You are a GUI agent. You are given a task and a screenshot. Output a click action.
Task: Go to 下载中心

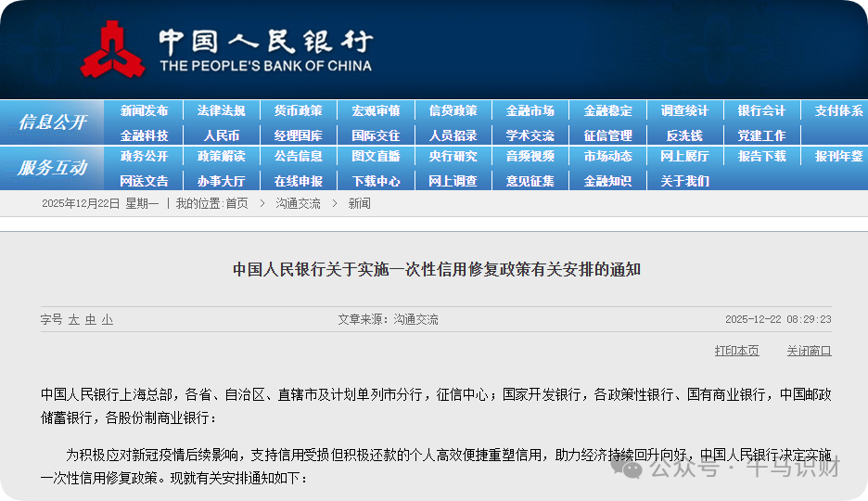pos(376,181)
